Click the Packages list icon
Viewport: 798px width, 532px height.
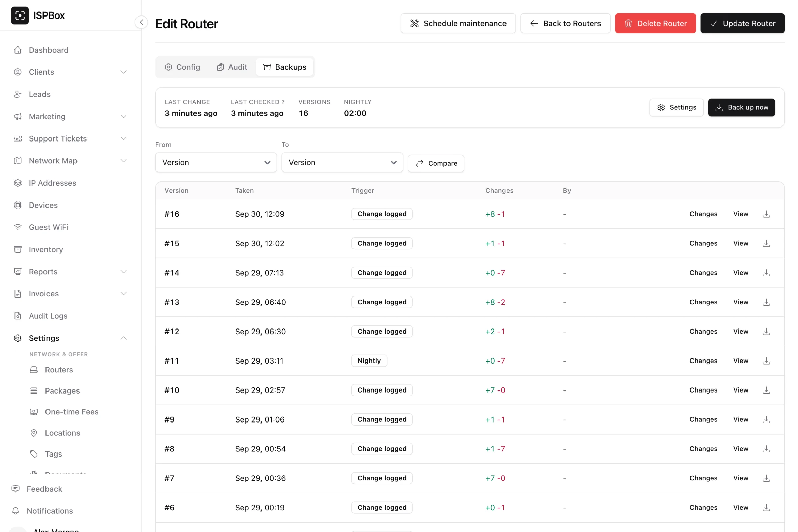pyautogui.click(x=34, y=391)
